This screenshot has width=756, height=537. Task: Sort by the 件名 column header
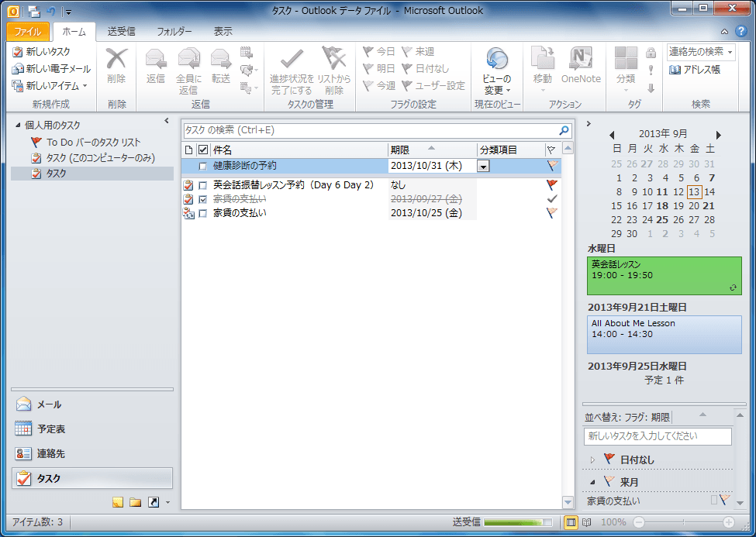coord(299,150)
